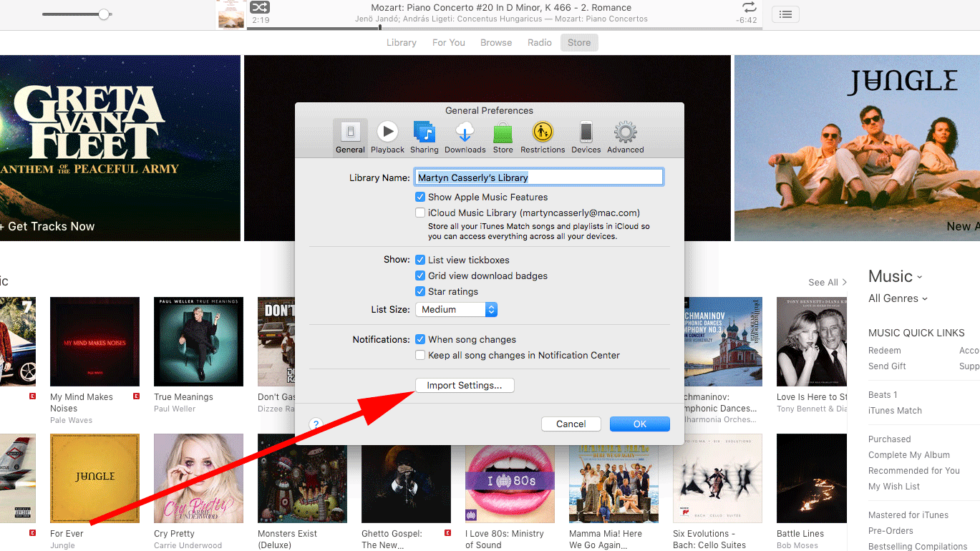Click the now playing album artwork
This screenshot has height=551, width=980.
231,14
